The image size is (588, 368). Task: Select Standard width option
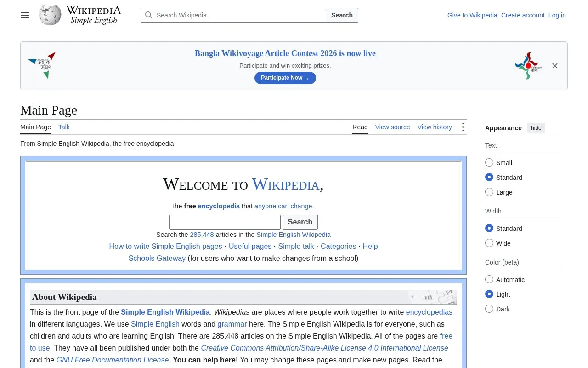click(489, 228)
